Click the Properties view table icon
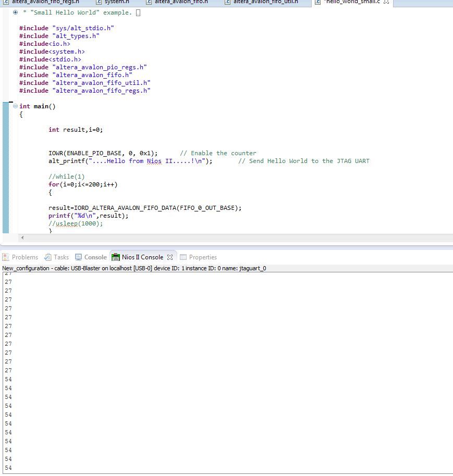 [x=183, y=257]
